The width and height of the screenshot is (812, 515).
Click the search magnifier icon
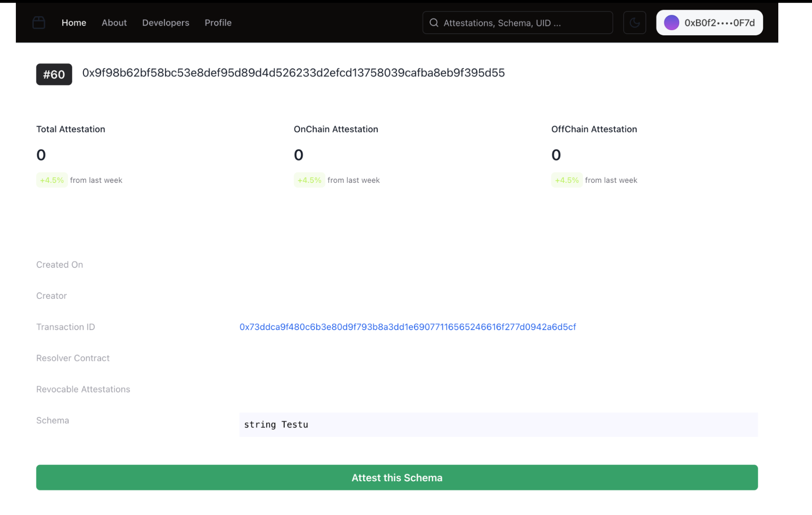pos(434,23)
